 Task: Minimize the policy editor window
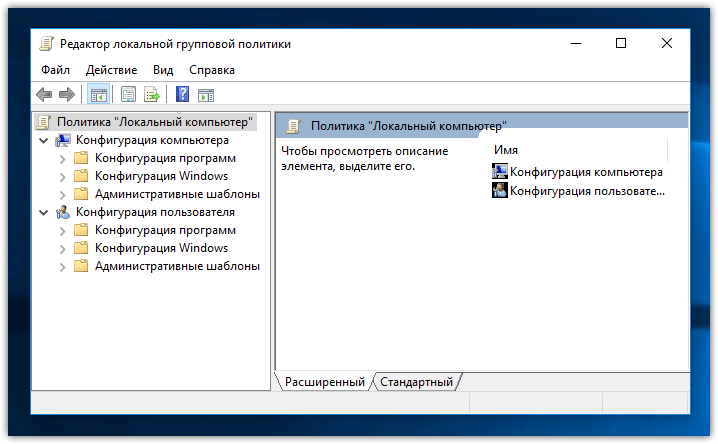pos(576,43)
